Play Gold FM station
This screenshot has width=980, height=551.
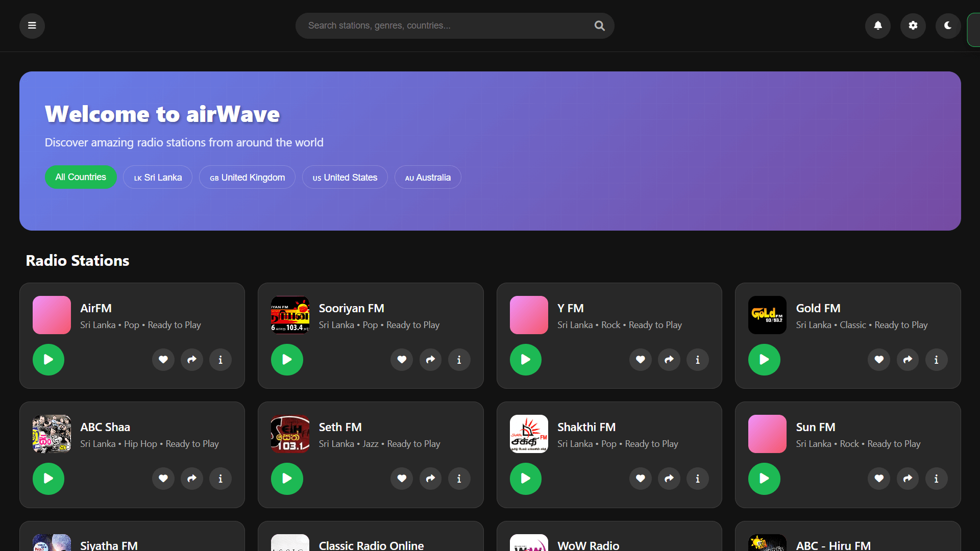coord(764,360)
